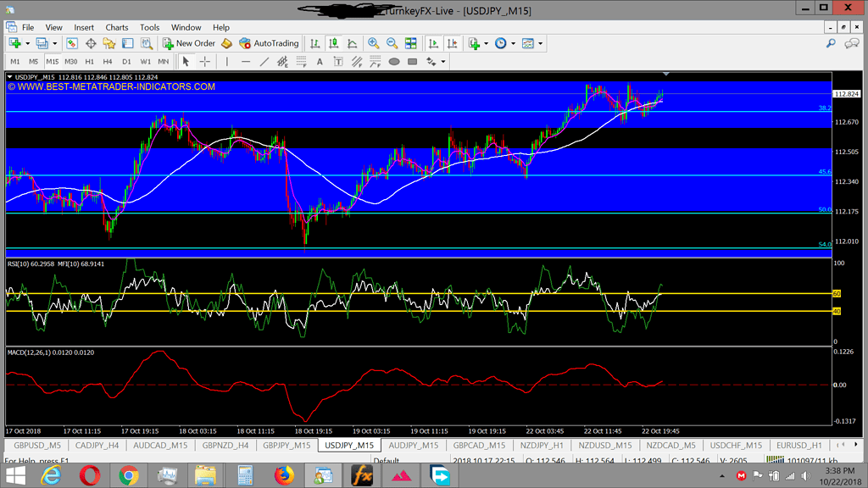
Task: Select the trendline drawing tool
Action: tap(264, 61)
